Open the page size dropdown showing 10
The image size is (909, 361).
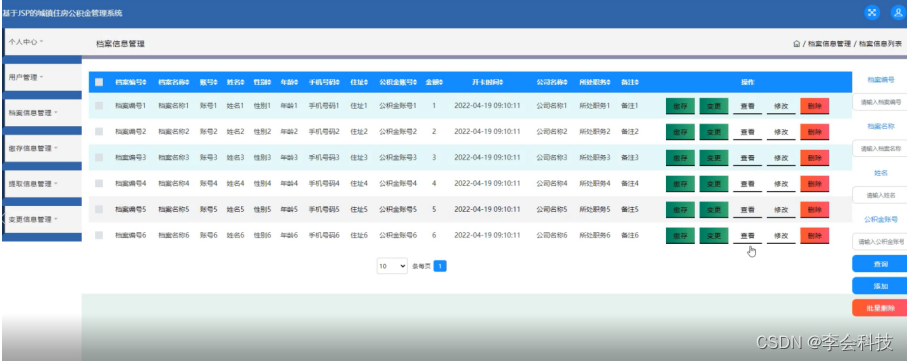coord(392,266)
